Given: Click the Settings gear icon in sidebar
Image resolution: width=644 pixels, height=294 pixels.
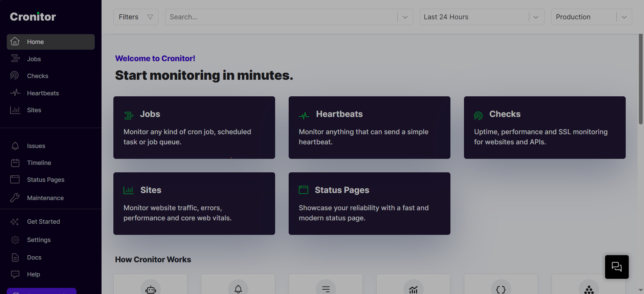Looking at the screenshot, I should tap(15, 240).
